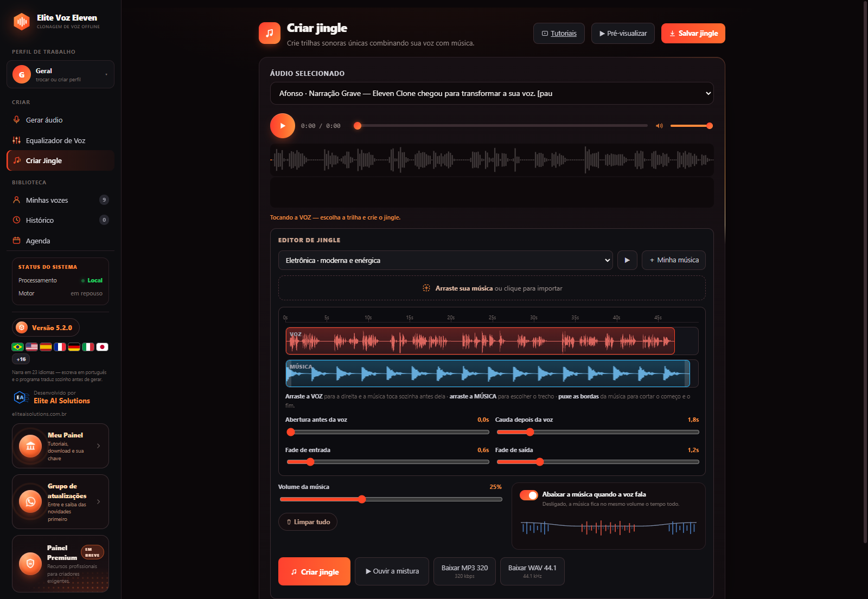868x599 pixels.
Task: Click the Elite AI Solutions developer link
Action: click(x=62, y=401)
